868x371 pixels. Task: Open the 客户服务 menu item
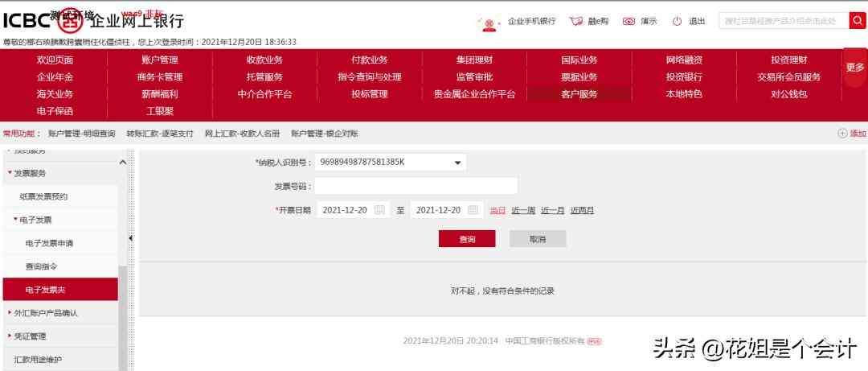[579, 94]
